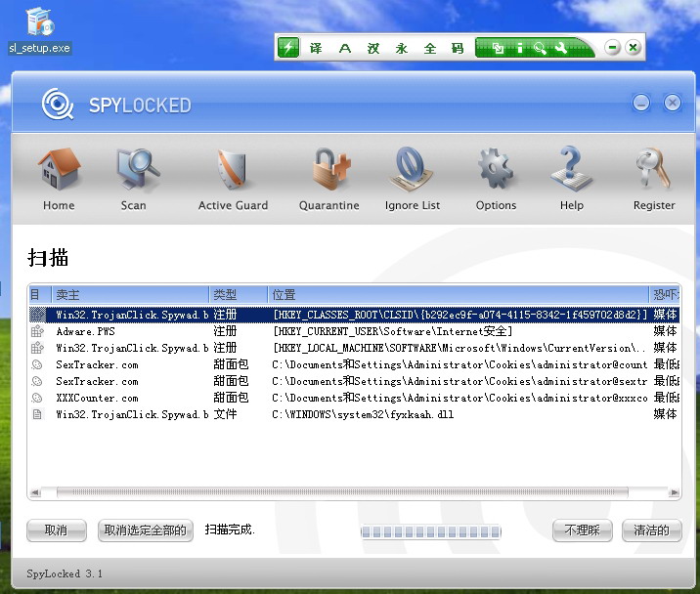
Task: Click the 译 translate icon in the floating toolbar
Action: pos(316,48)
